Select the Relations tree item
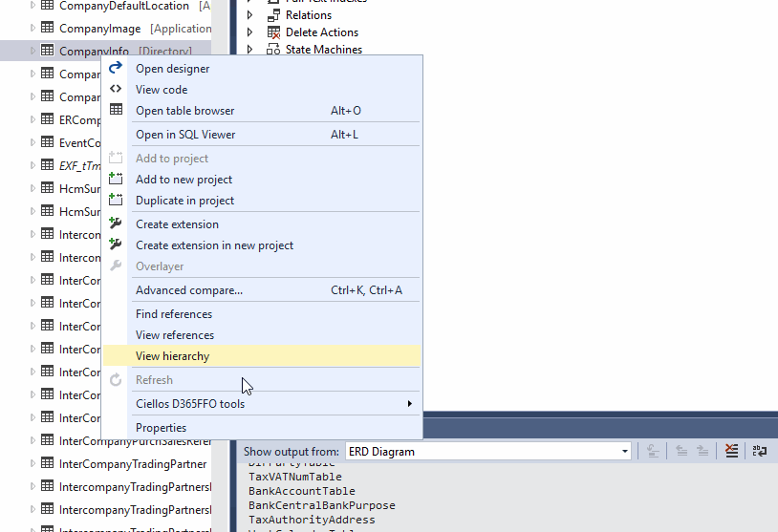 309,15
